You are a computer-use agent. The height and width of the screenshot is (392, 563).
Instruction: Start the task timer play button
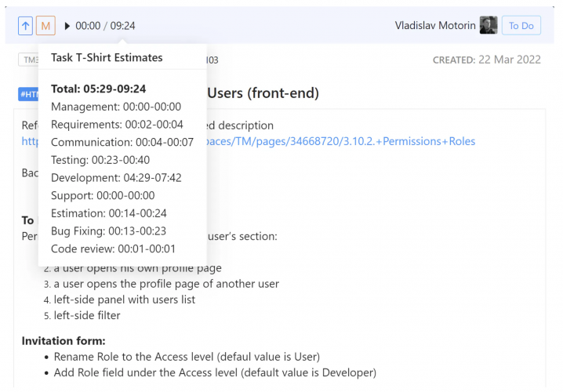[x=67, y=26]
